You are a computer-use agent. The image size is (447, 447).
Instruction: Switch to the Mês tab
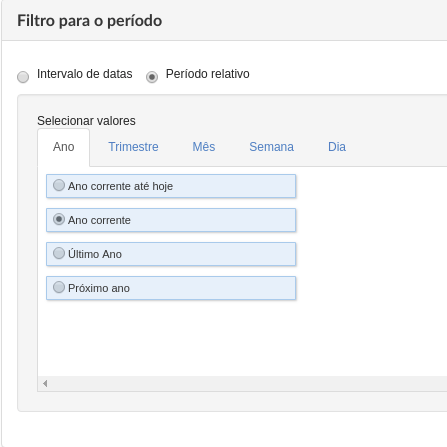(x=204, y=147)
